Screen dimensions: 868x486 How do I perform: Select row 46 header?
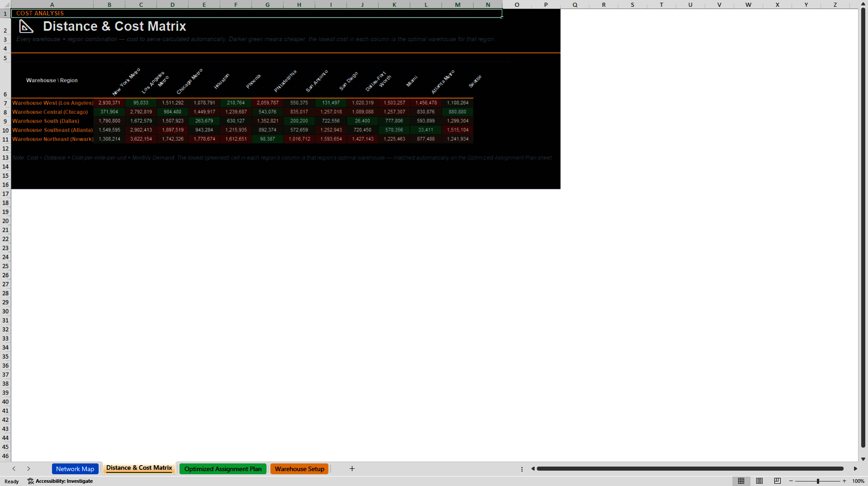tap(5, 456)
